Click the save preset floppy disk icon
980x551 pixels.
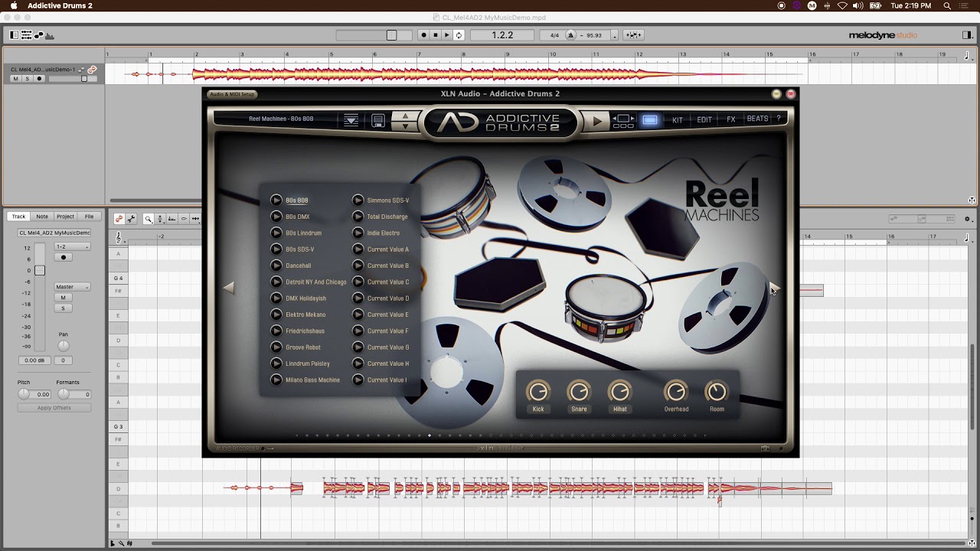[378, 120]
